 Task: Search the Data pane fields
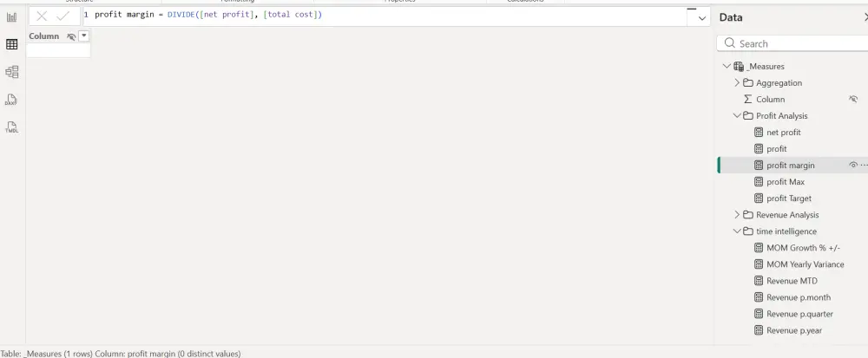(x=794, y=43)
